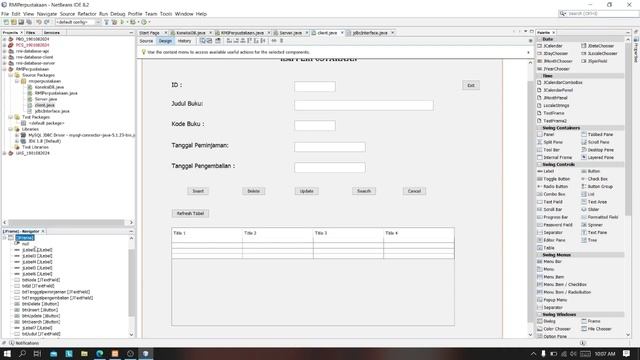This screenshot has width=640, height=360.
Task: Click the Tanggal Peminjaman text field
Action: (x=330, y=147)
